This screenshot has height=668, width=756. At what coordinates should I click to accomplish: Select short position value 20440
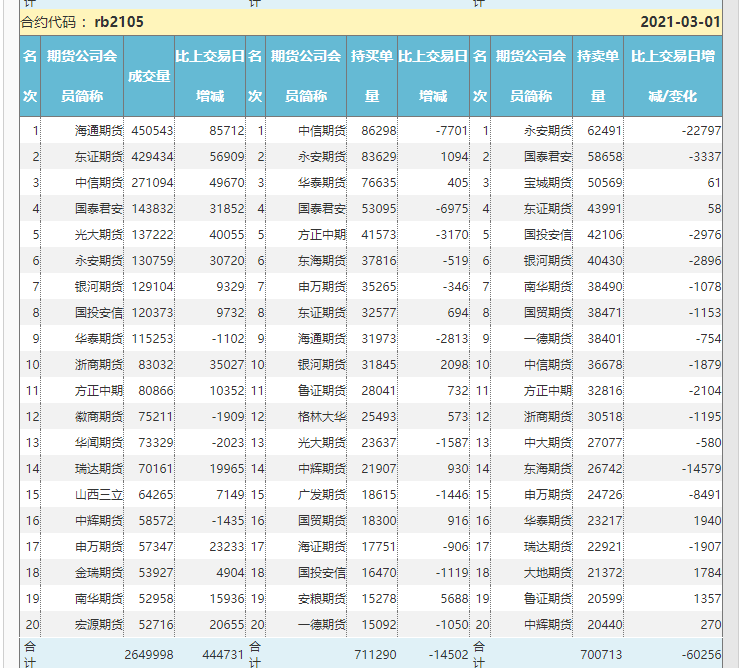coord(605,625)
